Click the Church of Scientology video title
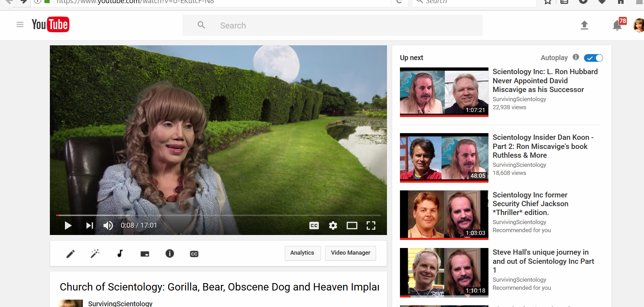Viewport: 644px width, 307px height. (219, 287)
